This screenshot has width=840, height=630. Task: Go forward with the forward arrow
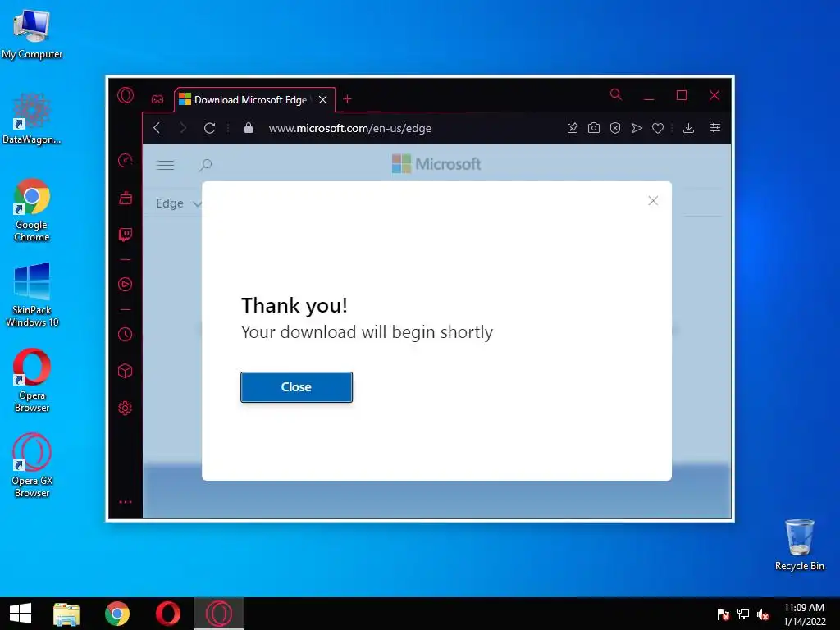click(183, 128)
